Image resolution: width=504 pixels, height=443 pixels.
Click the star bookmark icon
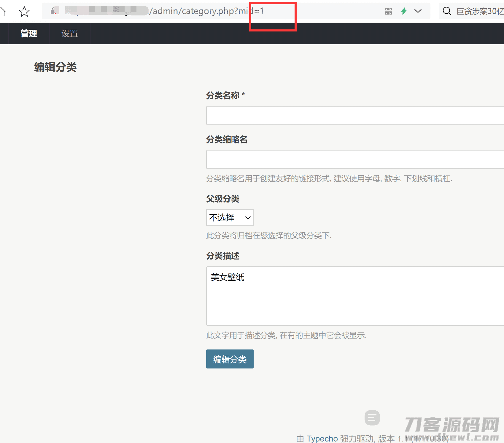24,12
